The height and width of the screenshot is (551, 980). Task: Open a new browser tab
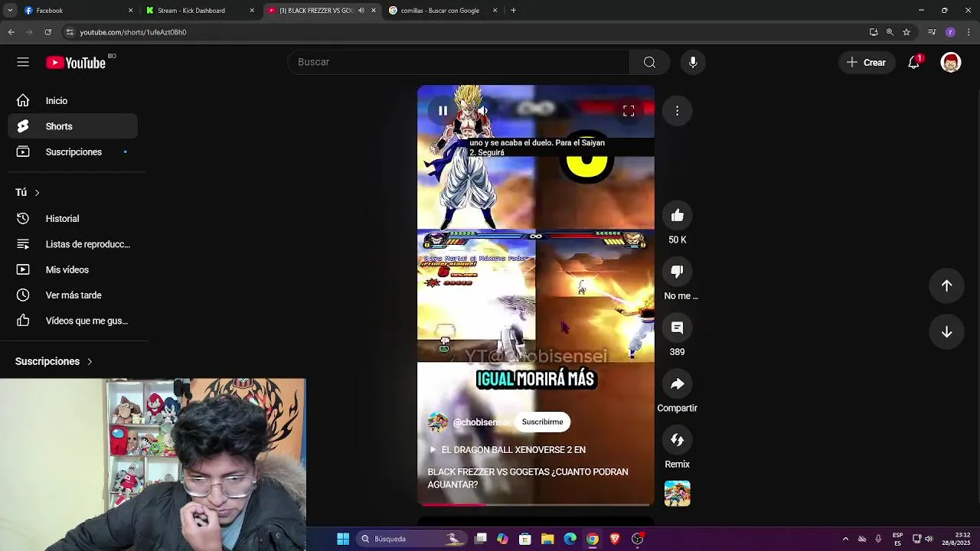coord(513,11)
